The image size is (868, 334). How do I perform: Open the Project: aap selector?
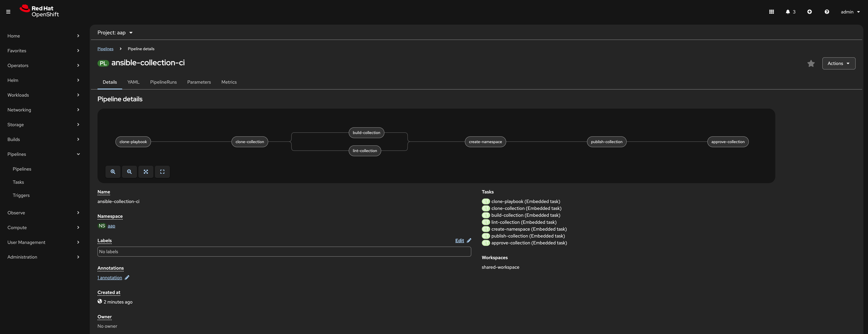[115, 33]
